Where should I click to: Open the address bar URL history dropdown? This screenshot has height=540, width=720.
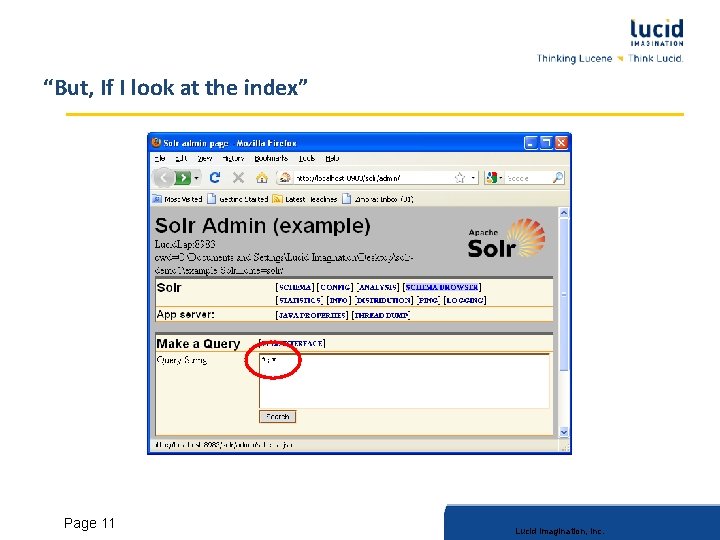(472, 178)
